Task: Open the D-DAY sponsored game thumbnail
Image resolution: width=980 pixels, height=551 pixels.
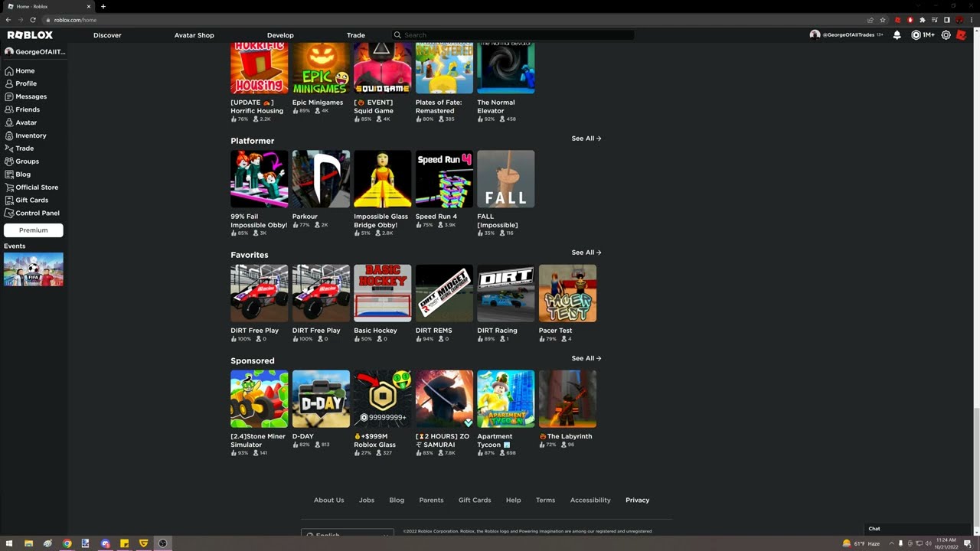Action: pos(321,399)
